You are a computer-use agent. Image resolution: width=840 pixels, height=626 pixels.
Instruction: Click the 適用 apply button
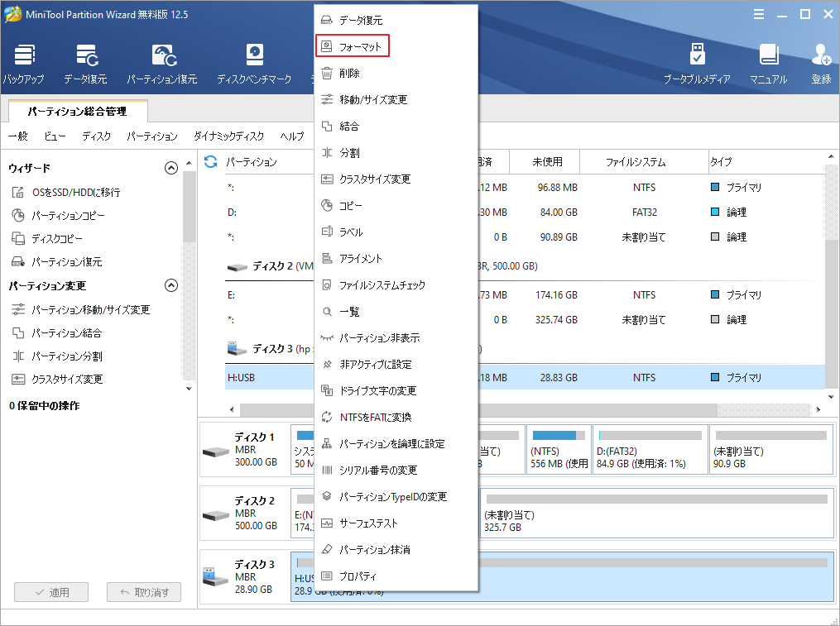coord(51,592)
